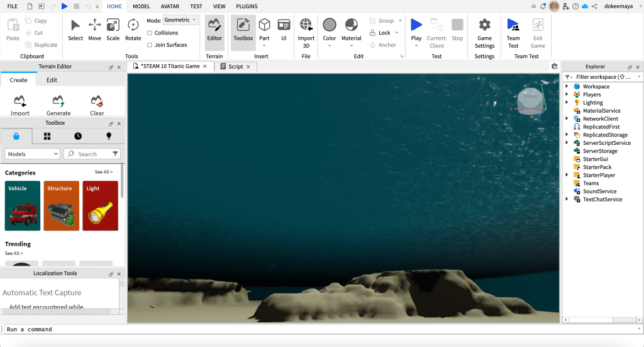Click the Toolbox icon in Insert
Viewport: 644px width, 347px height.
[x=243, y=29]
